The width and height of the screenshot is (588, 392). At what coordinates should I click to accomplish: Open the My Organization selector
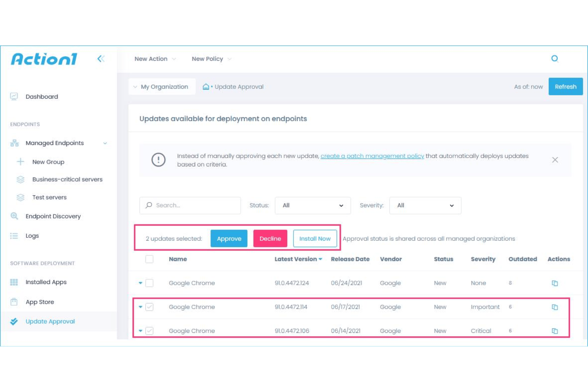(x=162, y=87)
